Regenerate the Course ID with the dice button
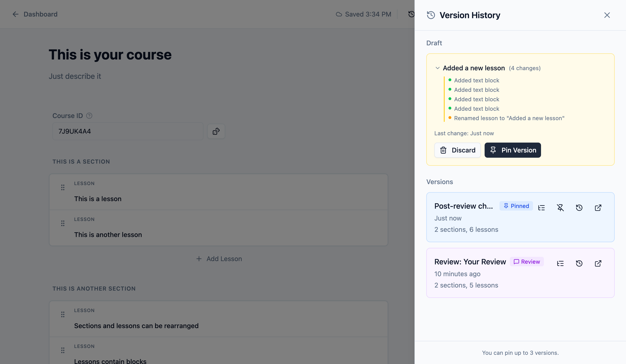Image resolution: width=626 pixels, height=364 pixels. coord(216,131)
